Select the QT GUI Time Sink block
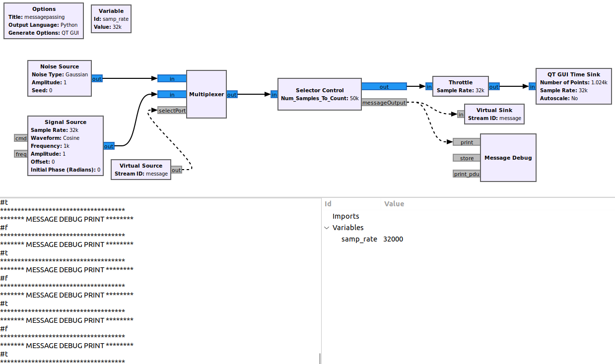This screenshot has height=364, width=615. 573,86
